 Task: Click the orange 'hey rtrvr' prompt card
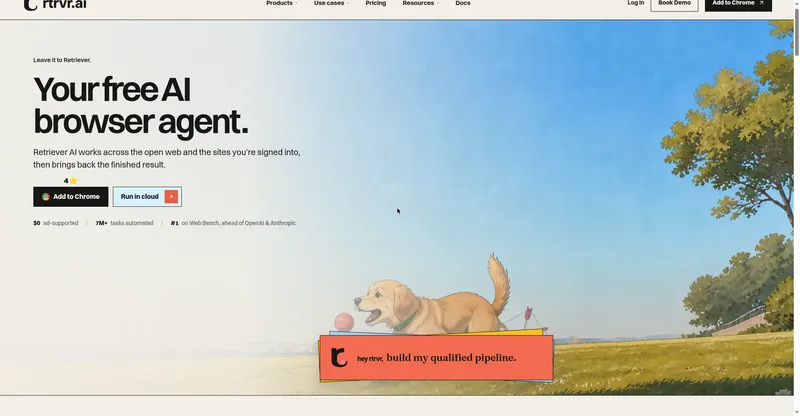pyautogui.click(x=436, y=358)
